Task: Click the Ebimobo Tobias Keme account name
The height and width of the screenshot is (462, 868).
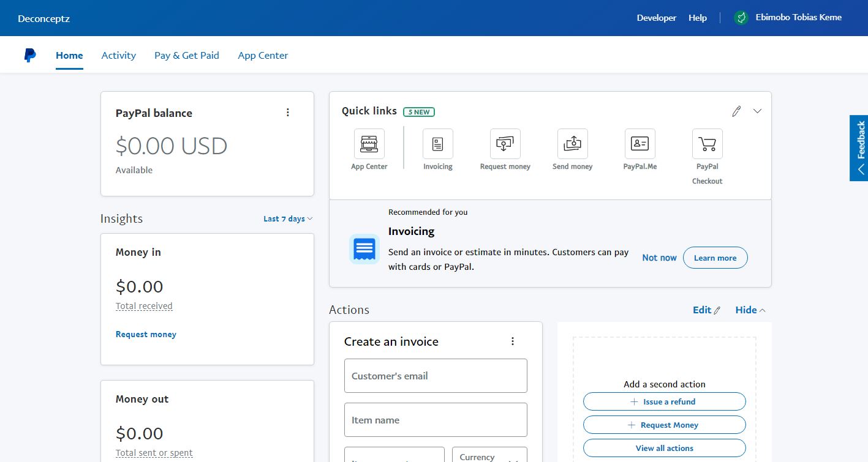Action: 799,18
